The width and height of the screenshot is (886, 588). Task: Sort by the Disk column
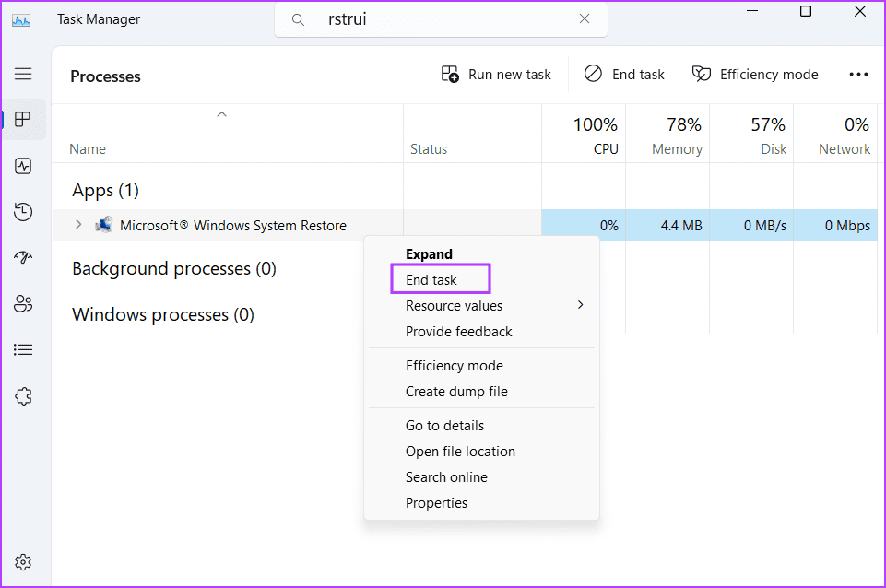coord(751,135)
